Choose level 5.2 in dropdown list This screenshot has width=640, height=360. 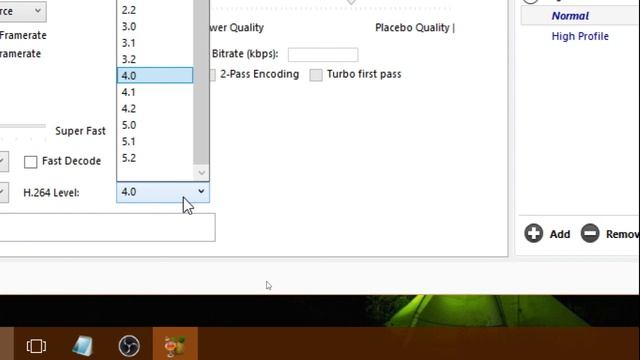point(155,158)
